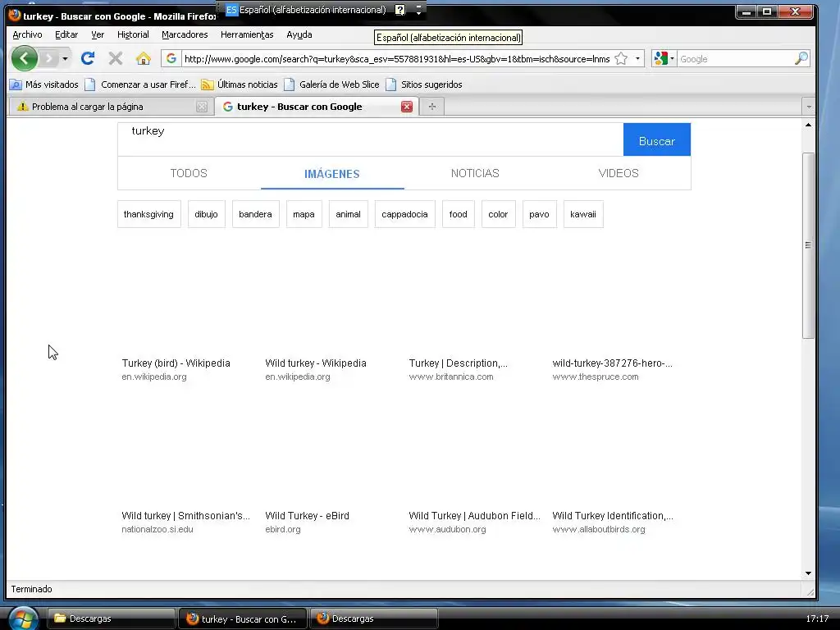Open the Herramientas menu

[247, 34]
